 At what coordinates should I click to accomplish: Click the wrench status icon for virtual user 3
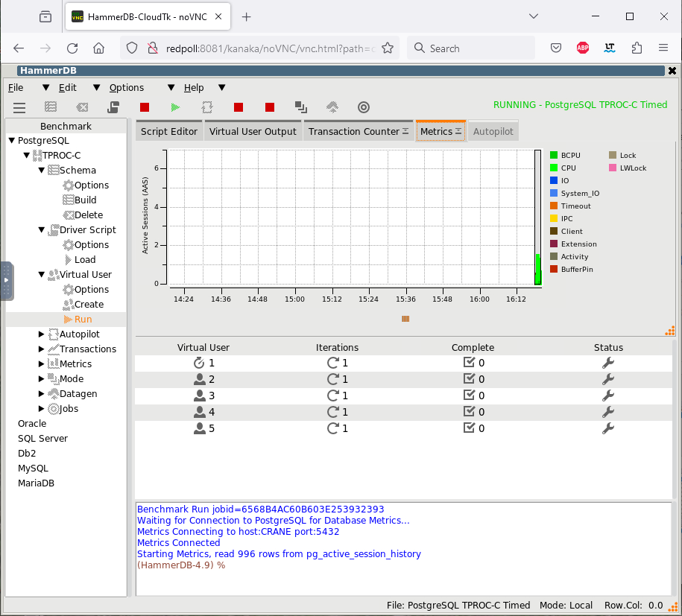pos(608,396)
